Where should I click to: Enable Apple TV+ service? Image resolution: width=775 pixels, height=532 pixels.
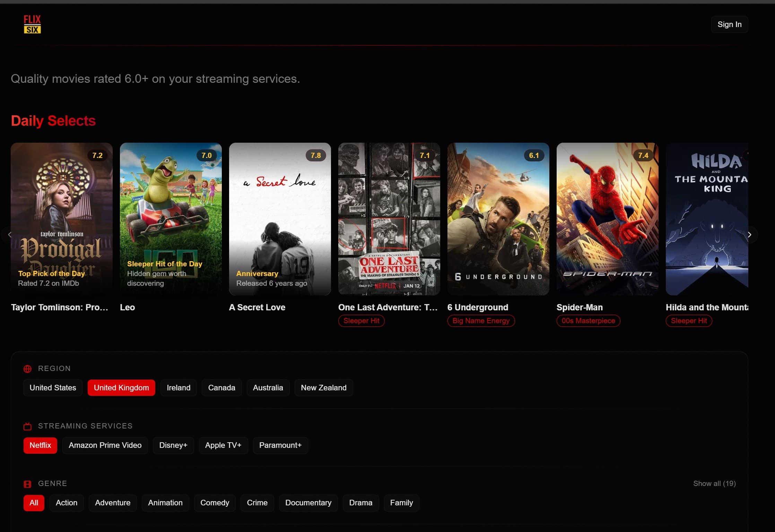click(223, 445)
